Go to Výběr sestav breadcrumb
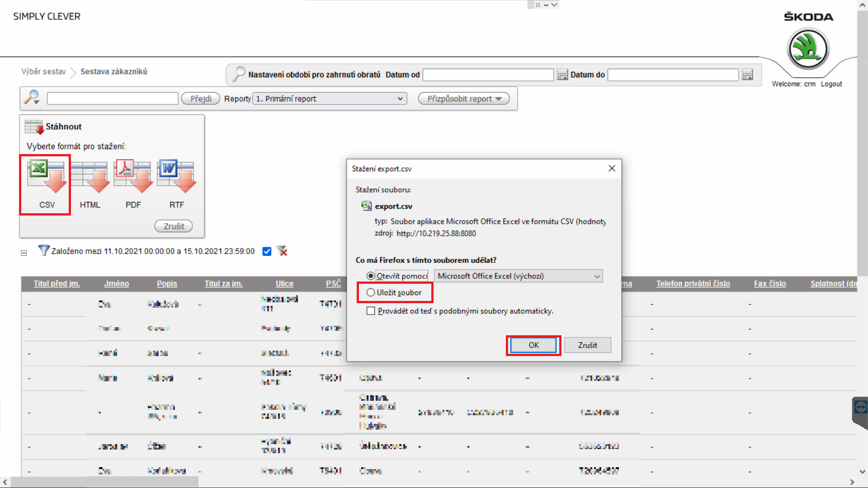 tap(43, 72)
